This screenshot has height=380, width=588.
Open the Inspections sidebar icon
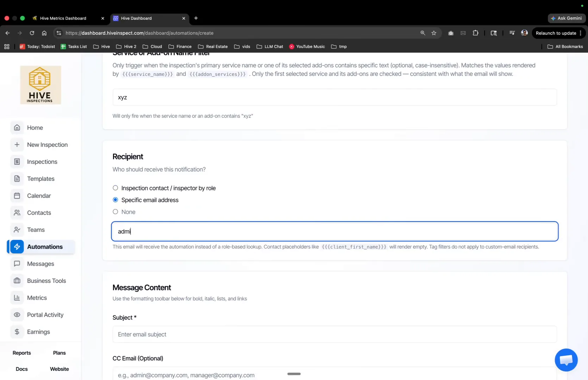coord(17,161)
